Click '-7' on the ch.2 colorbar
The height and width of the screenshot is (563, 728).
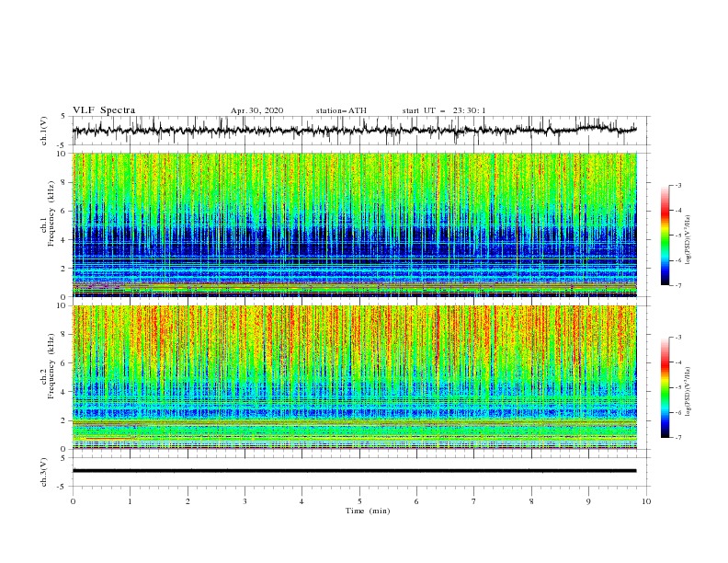(x=677, y=438)
